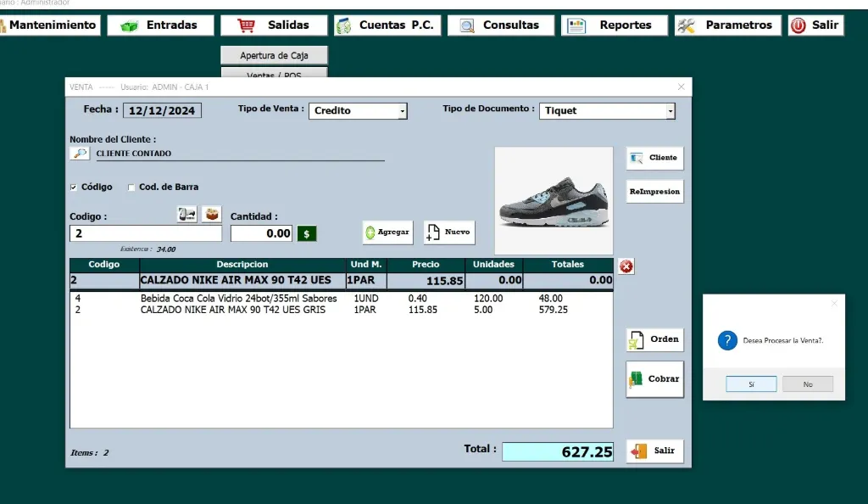Start a new sale with Nuevo

pyautogui.click(x=448, y=232)
